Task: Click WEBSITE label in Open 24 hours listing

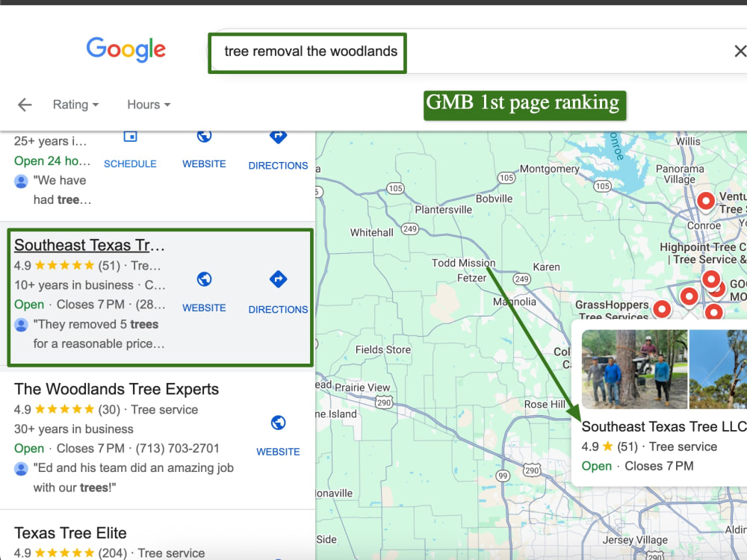Action: coord(204,164)
